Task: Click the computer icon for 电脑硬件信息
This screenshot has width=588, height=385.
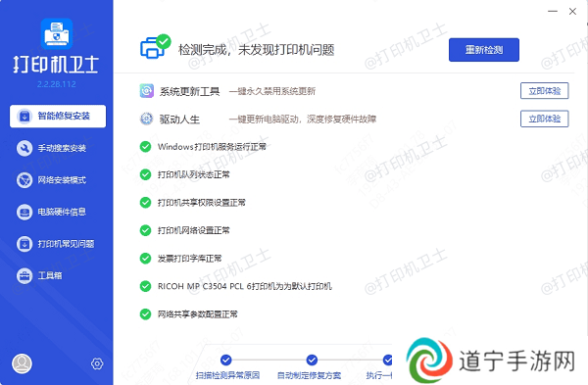Action: coord(24,213)
